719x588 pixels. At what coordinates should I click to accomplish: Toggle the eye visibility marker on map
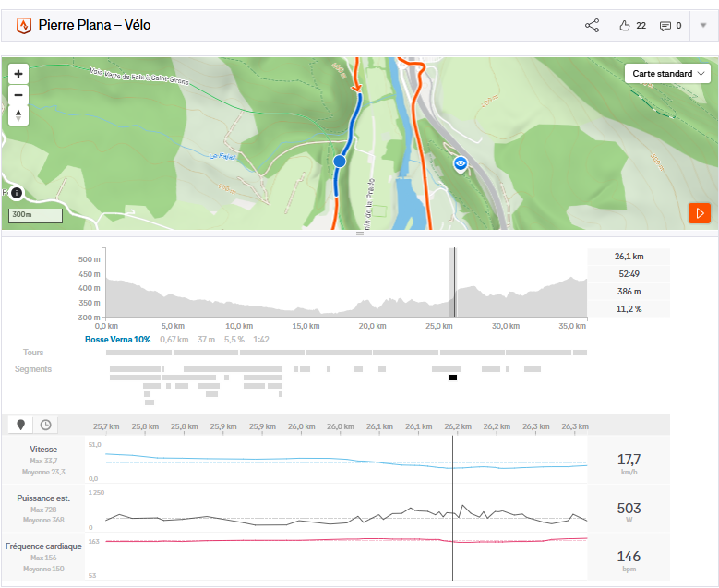[x=461, y=163]
